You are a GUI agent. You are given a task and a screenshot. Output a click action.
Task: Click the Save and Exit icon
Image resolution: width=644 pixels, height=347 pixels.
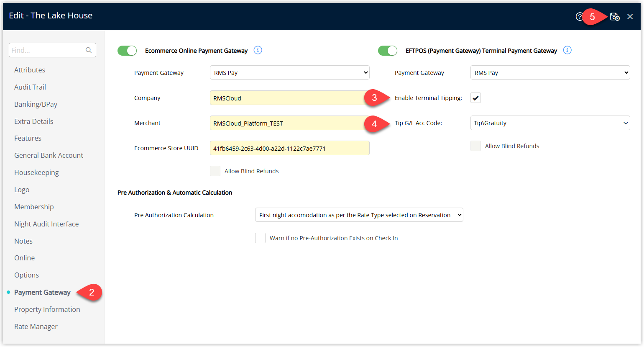pos(615,17)
